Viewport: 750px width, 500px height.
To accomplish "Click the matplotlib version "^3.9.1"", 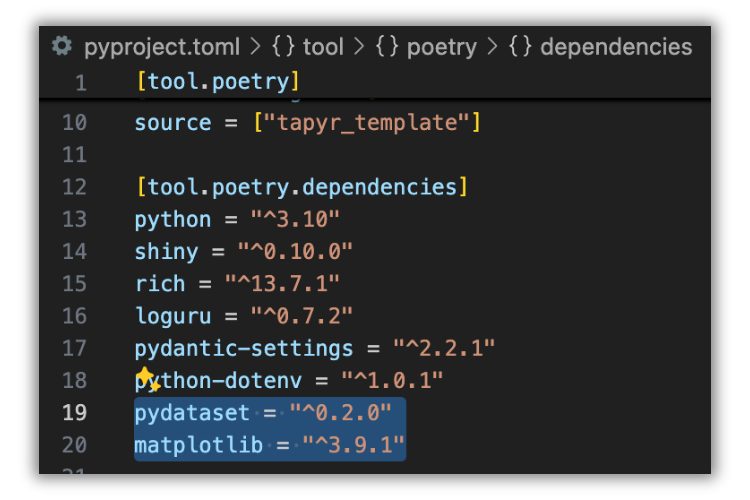I will tap(354, 444).
